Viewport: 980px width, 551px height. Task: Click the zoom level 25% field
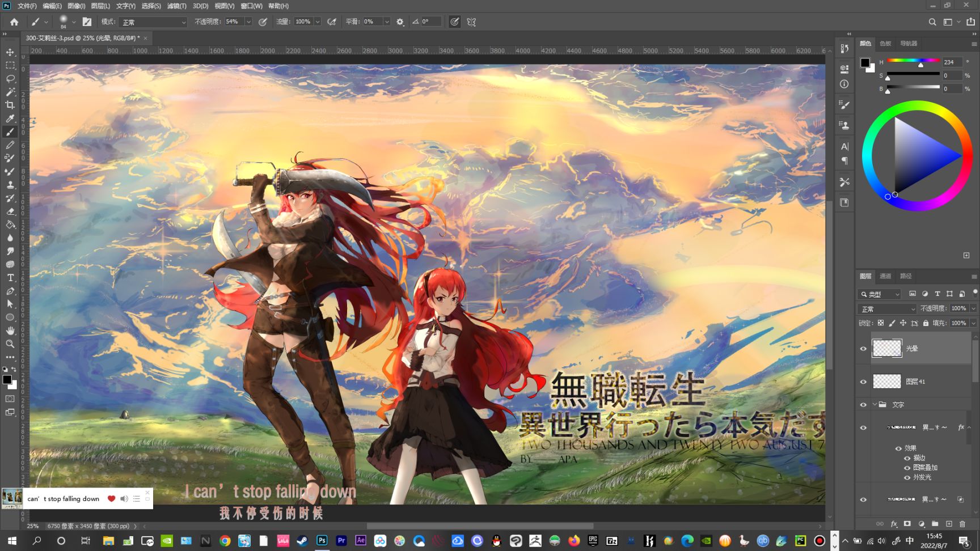(x=33, y=526)
